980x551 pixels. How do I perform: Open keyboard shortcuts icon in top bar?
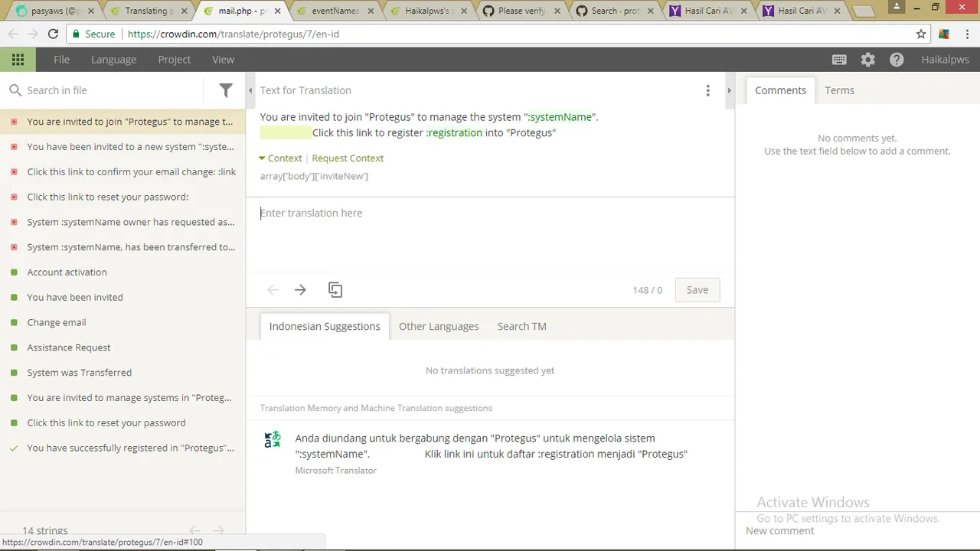pyautogui.click(x=839, y=60)
